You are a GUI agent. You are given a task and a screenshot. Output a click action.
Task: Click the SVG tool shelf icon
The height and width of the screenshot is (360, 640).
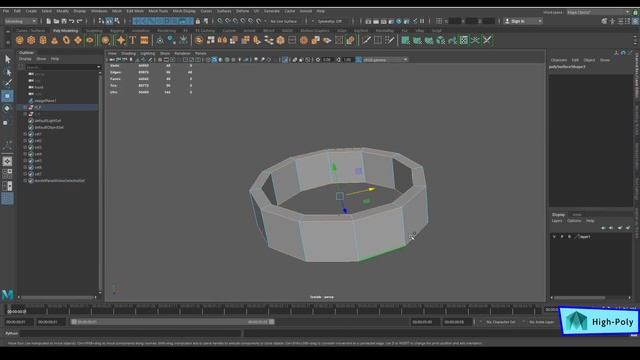pos(144,40)
